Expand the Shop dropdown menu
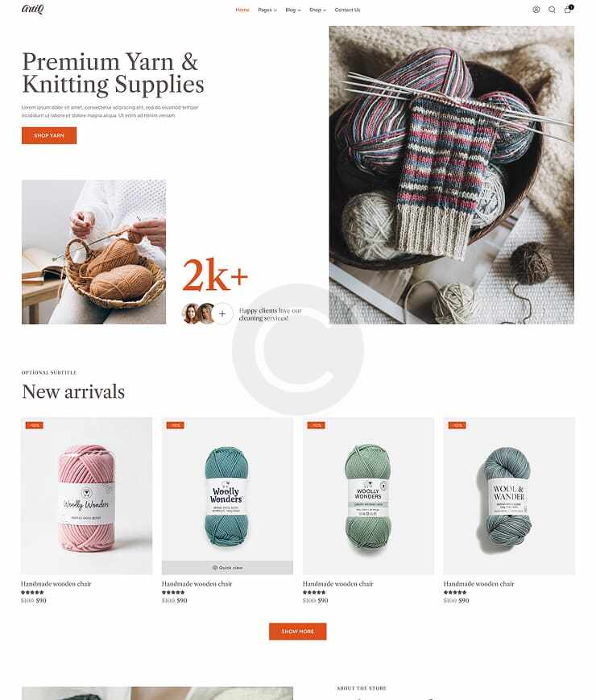 [x=317, y=10]
